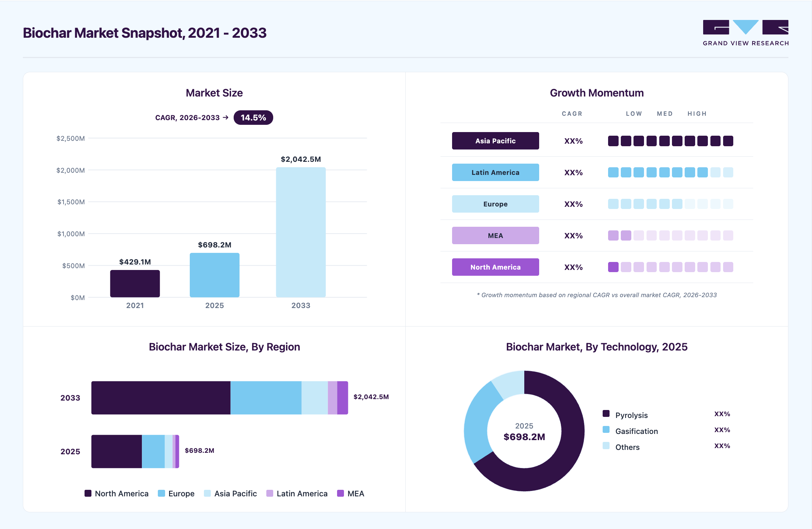This screenshot has width=812, height=529.
Task: Click the XX% value beside Gasification
Action: pos(722,430)
